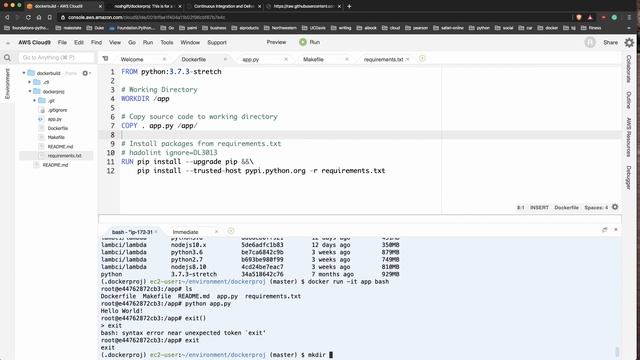Switch to the app.py editor tab
The width and height of the screenshot is (640, 360).
[x=251, y=59]
